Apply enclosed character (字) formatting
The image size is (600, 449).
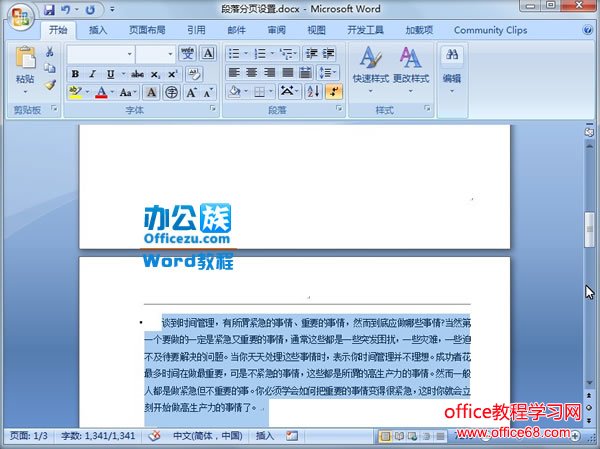(171, 92)
